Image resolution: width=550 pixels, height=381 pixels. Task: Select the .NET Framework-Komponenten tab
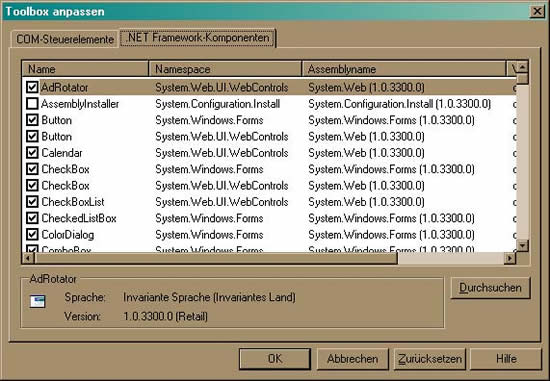(198, 38)
